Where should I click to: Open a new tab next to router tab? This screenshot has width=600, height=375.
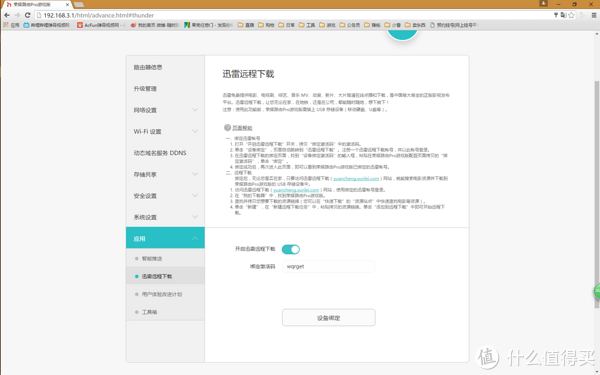tap(79, 5)
